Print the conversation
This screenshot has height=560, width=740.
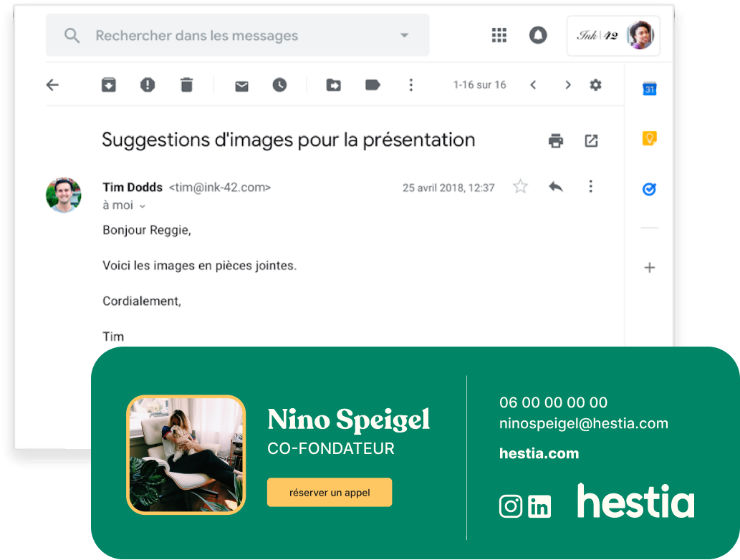(x=556, y=140)
